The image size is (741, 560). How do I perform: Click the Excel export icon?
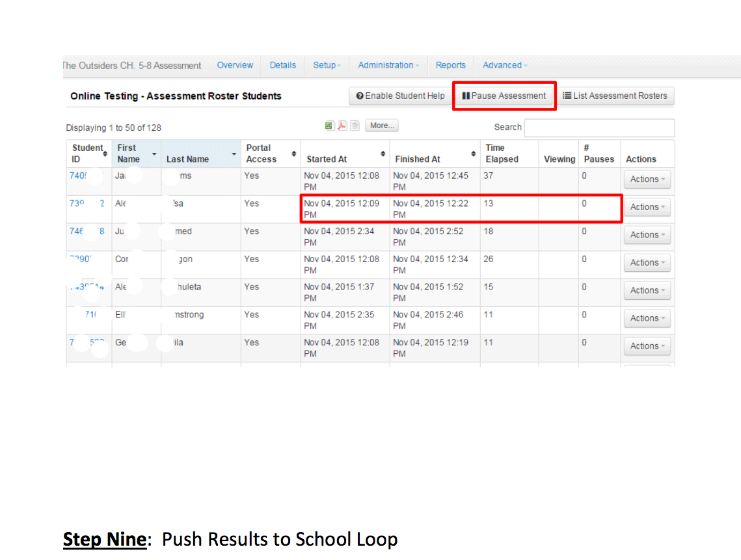(330, 126)
